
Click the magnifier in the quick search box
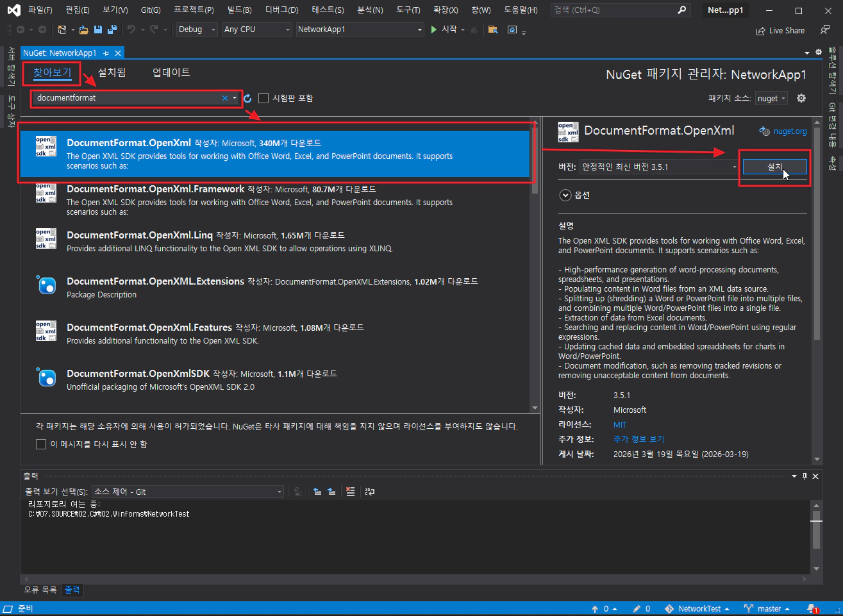tap(681, 10)
